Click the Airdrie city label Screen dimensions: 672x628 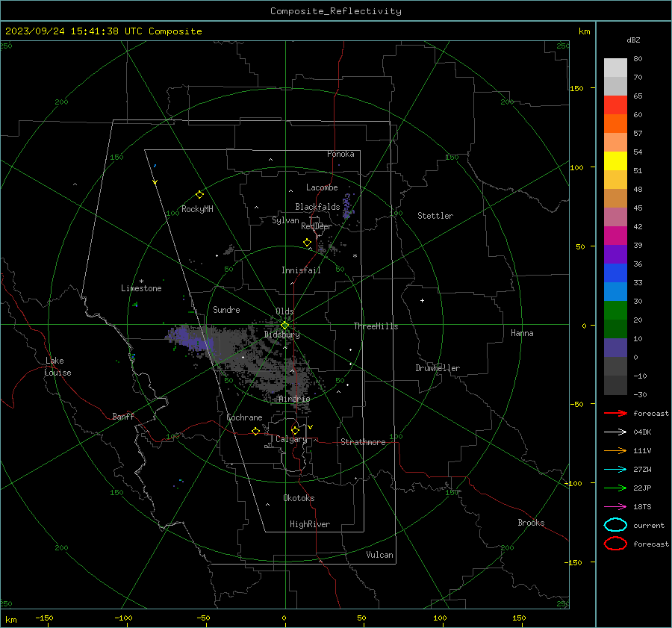294,399
